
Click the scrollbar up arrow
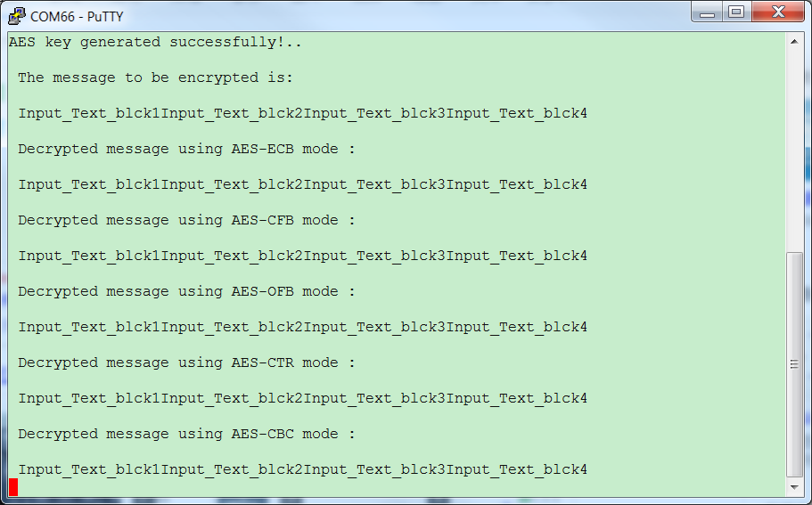click(794, 41)
